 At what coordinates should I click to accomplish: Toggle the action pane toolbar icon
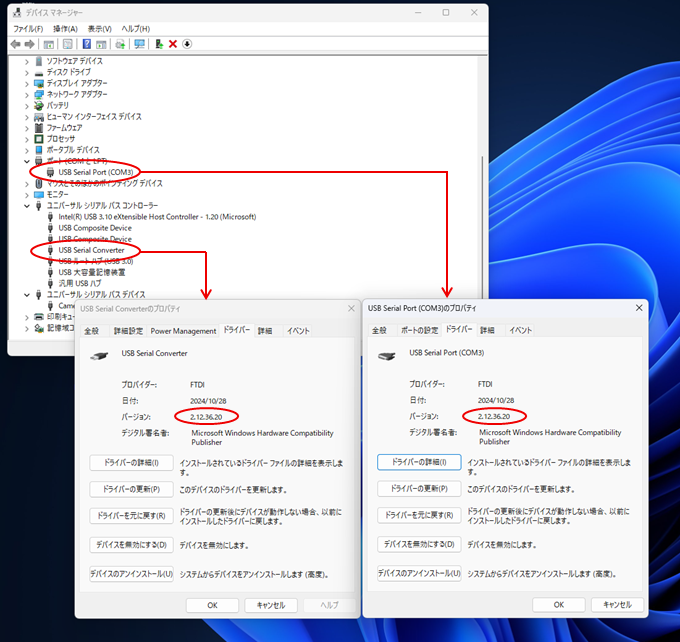101,44
